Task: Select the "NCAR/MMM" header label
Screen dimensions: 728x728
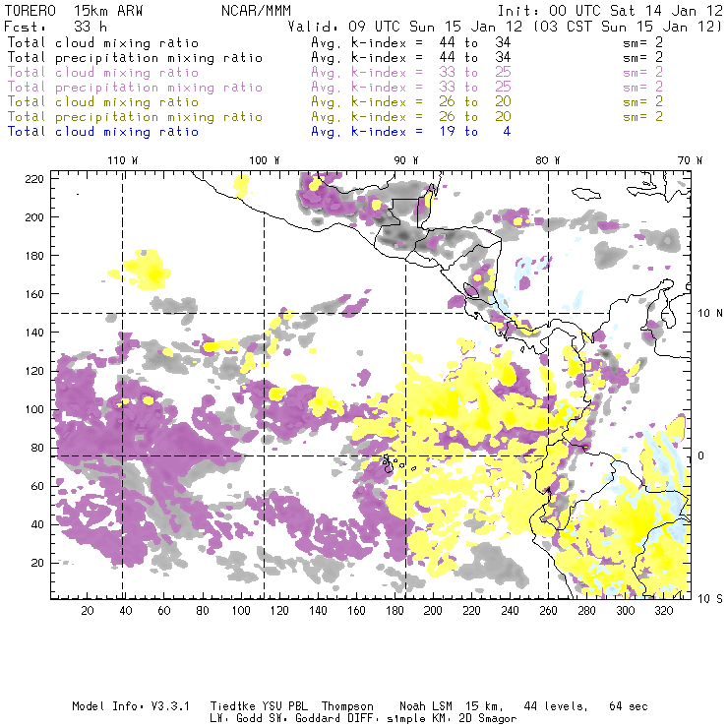Action: click(257, 10)
